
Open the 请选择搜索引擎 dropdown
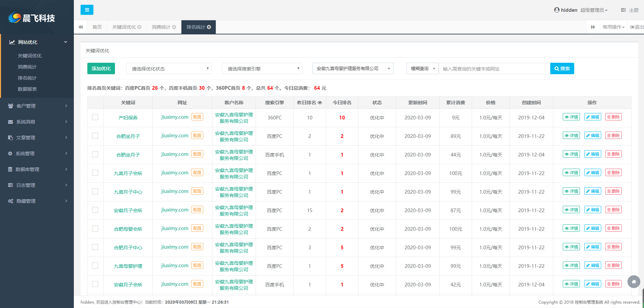tap(262, 68)
